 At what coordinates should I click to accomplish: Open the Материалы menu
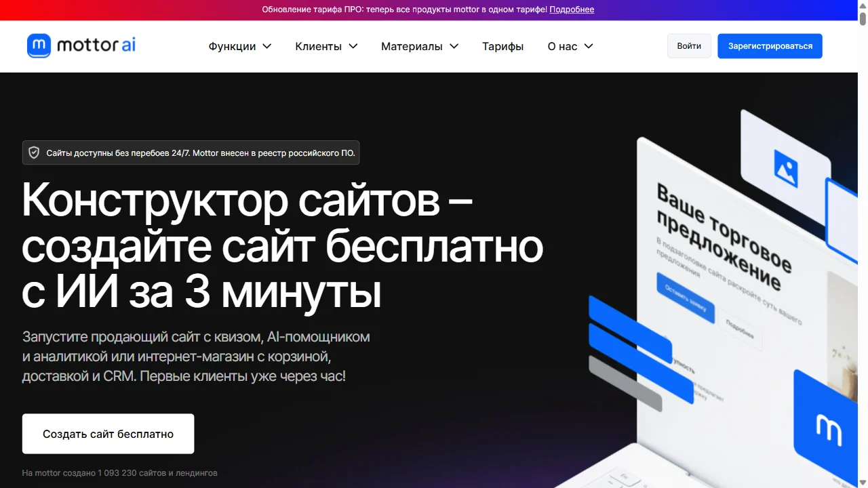point(420,46)
